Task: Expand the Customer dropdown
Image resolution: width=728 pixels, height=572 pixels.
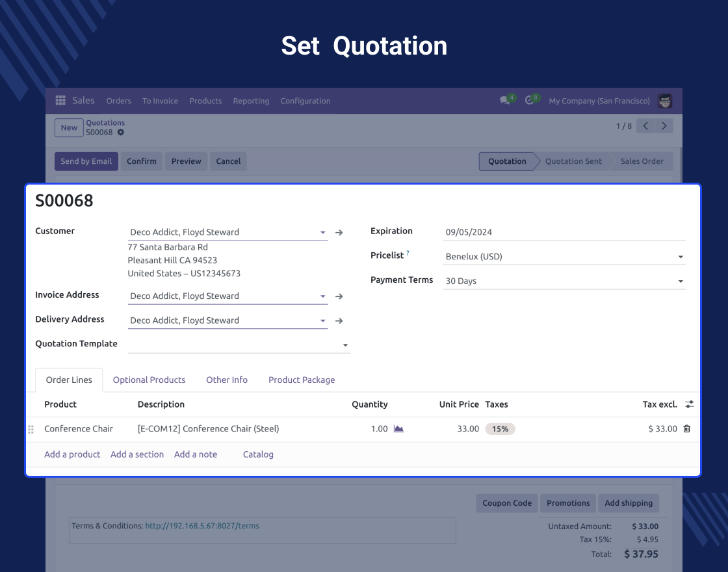Action: [x=322, y=233]
